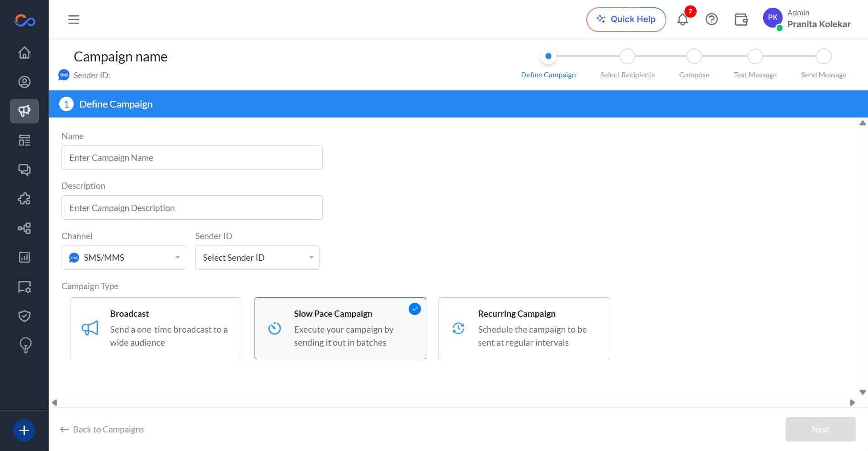Open the help question mark icon
This screenshot has width=868, height=451.
point(712,19)
